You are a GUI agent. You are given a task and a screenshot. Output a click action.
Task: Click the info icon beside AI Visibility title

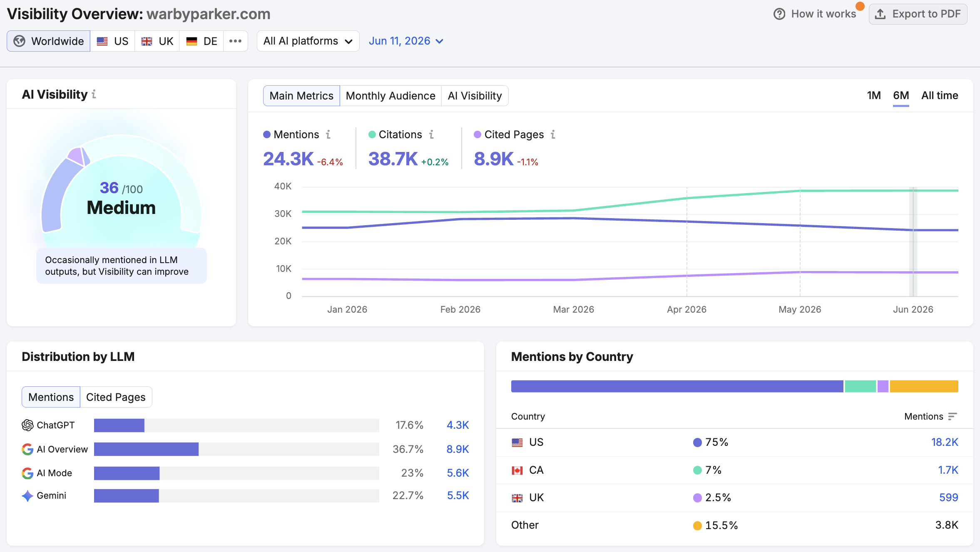click(x=94, y=94)
